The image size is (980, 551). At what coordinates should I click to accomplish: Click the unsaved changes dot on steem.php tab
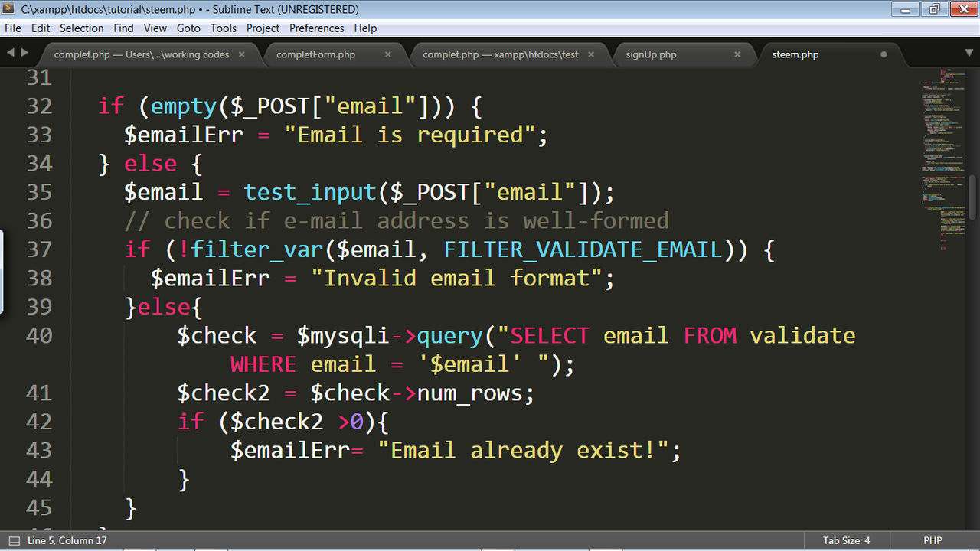[x=883, y=54]
